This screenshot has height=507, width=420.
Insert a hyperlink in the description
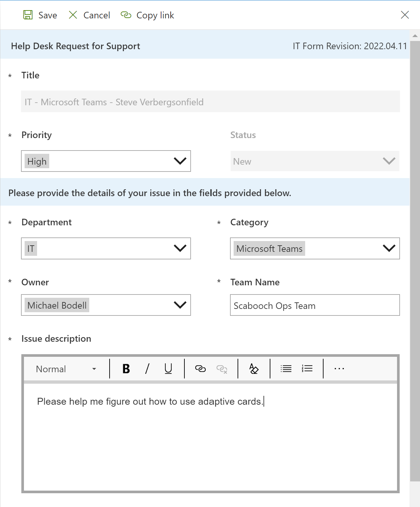(200, 369)
